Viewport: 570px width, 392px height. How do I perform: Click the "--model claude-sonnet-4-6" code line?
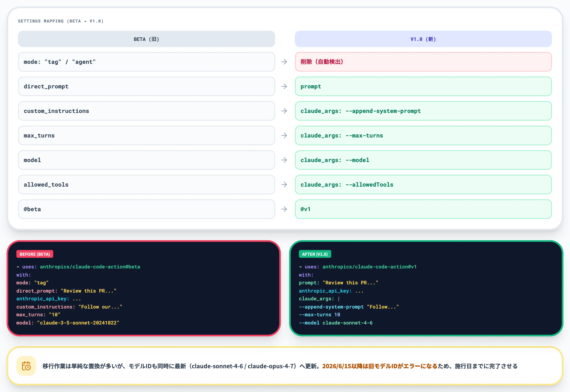coord(336,323)
